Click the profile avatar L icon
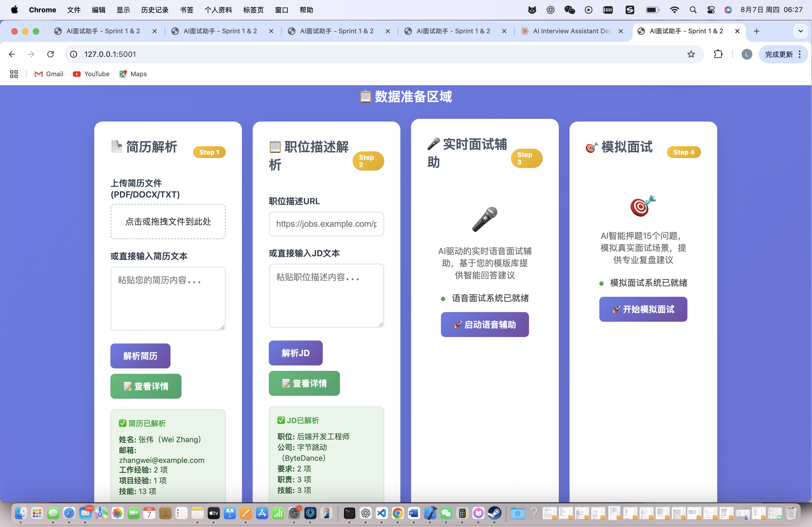 tap(746, 54)
